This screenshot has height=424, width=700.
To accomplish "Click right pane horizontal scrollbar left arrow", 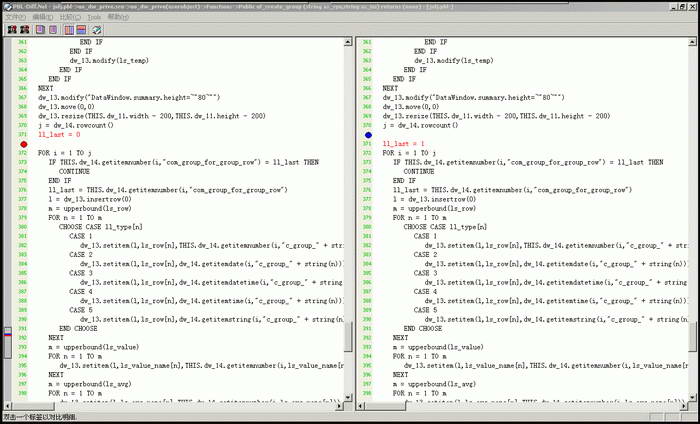I will click(x=360, y=406).
